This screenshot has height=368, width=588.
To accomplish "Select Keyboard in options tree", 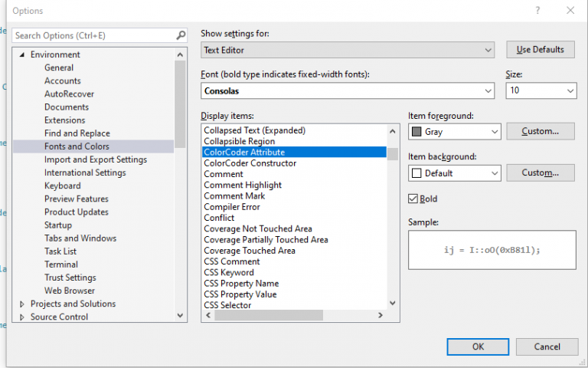I will pyautogui.click(x=63, y=186).
